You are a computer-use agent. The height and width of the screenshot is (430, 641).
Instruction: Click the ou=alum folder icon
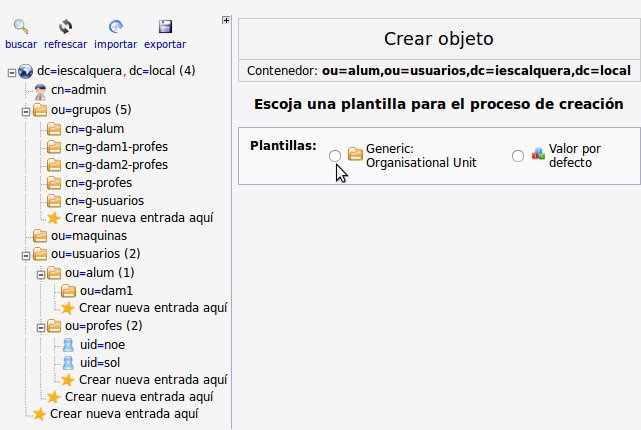[54, 273]
